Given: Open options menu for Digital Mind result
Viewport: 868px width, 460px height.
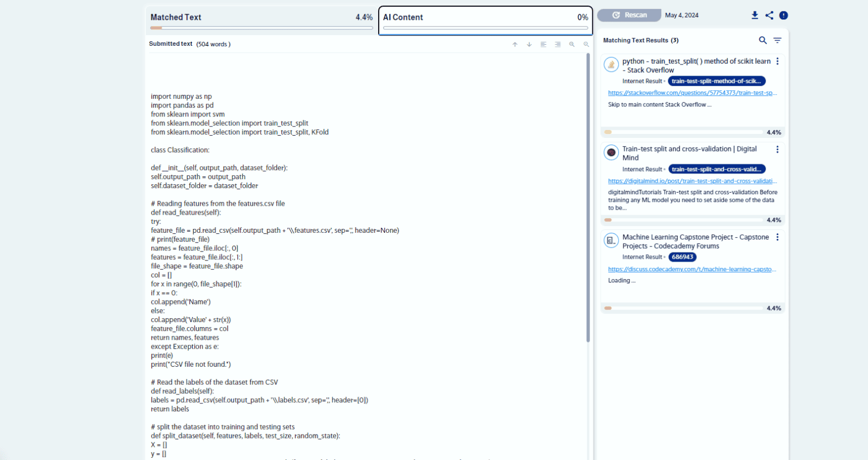Looking at the screenshot, I should tap(778, 150).
